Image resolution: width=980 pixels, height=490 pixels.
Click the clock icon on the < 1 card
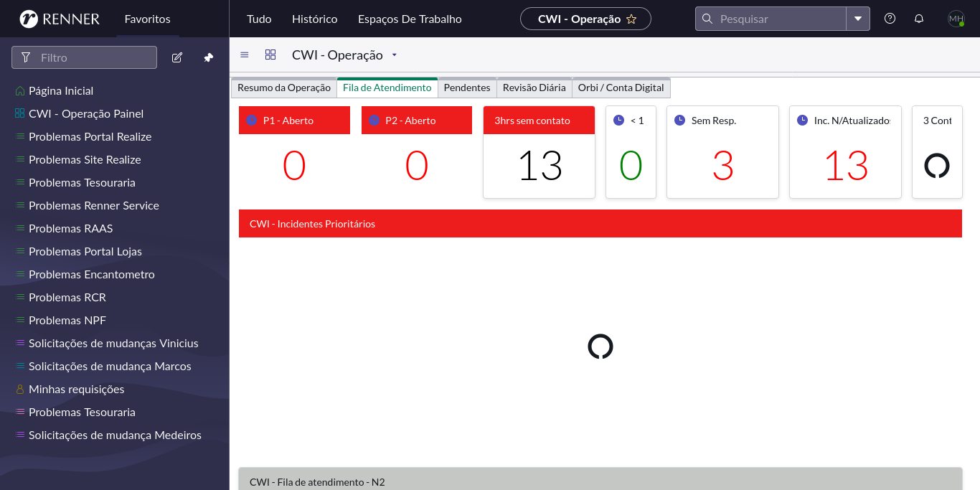click(619, 121)
